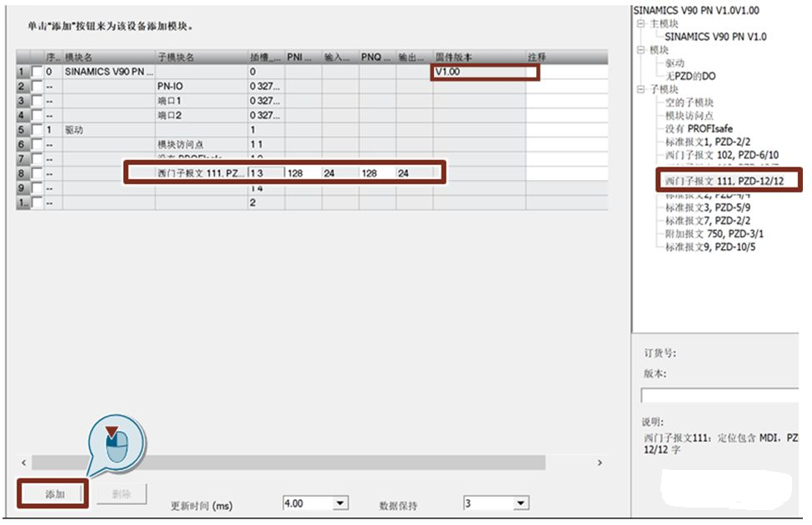Click the 添加 button
Viewport: 812px width, 525px height.
[x=54, y=494]
